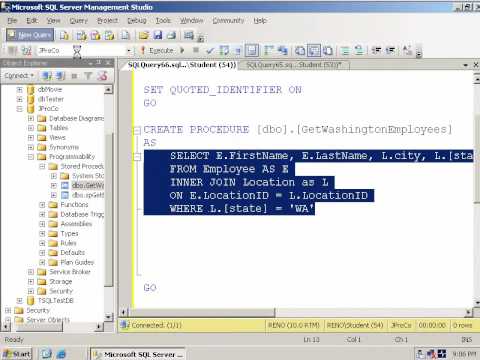Switch to SQLQuery65.sql tab
Image resolution: width=480 pixels, height=360 pixels.
pos(294,65)
